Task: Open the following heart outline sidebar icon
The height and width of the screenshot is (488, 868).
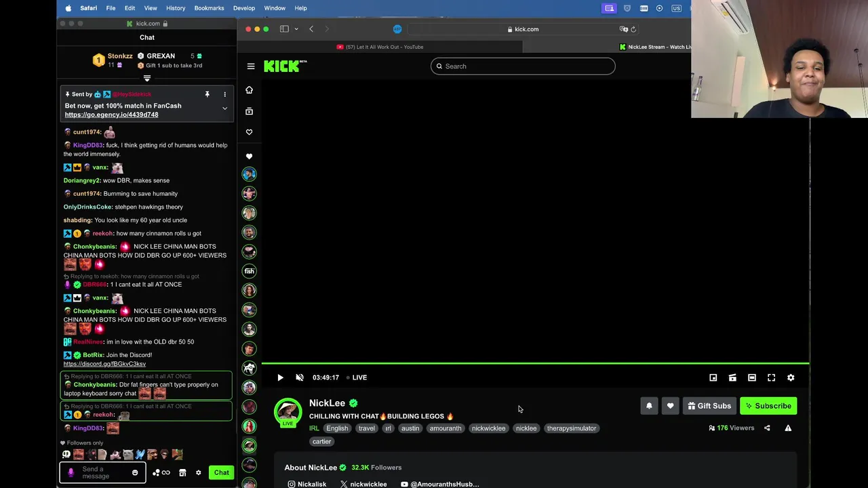Action: [x=249, y=132]
